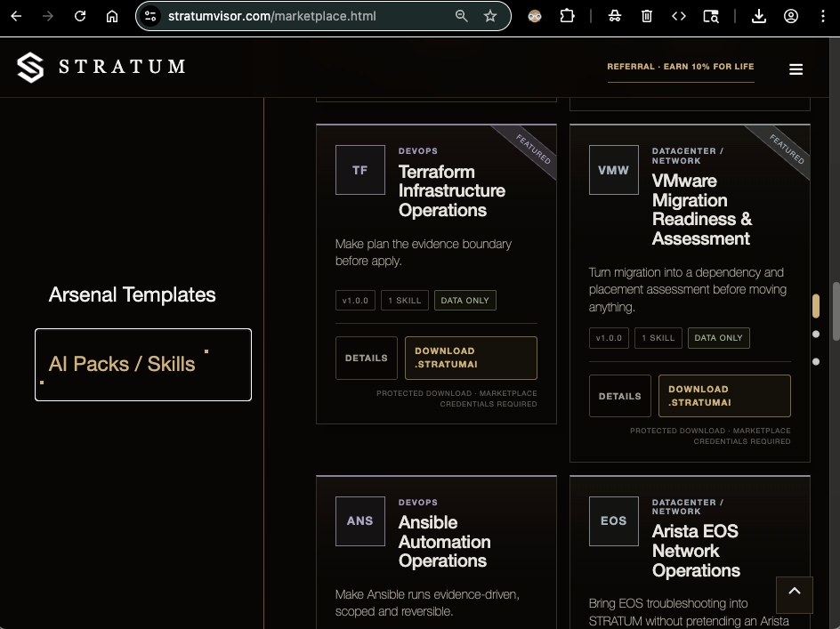View site information icon in address bar
840x629 pixels.
coord(150,16)
